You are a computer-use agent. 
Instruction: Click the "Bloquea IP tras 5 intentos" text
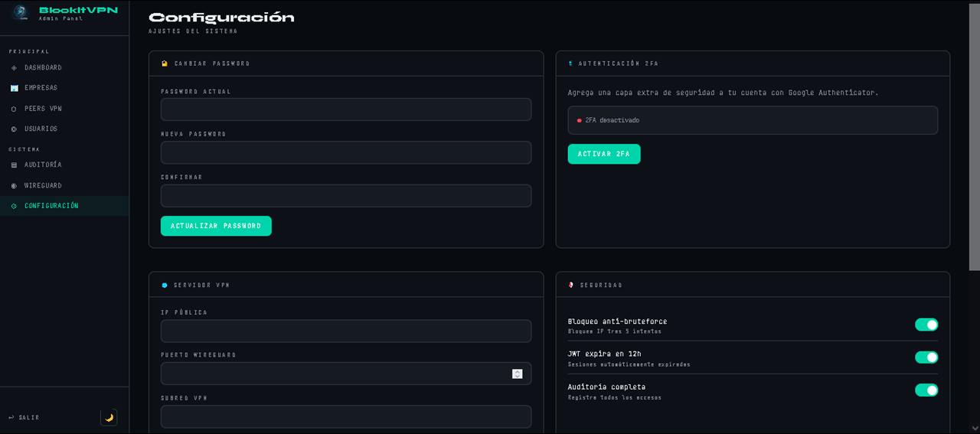615,331
